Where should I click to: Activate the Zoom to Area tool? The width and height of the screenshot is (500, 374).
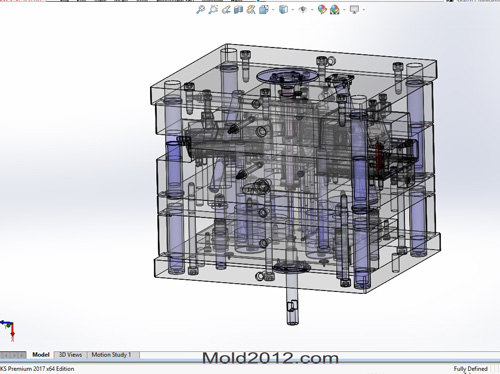[x=213, y=9]
